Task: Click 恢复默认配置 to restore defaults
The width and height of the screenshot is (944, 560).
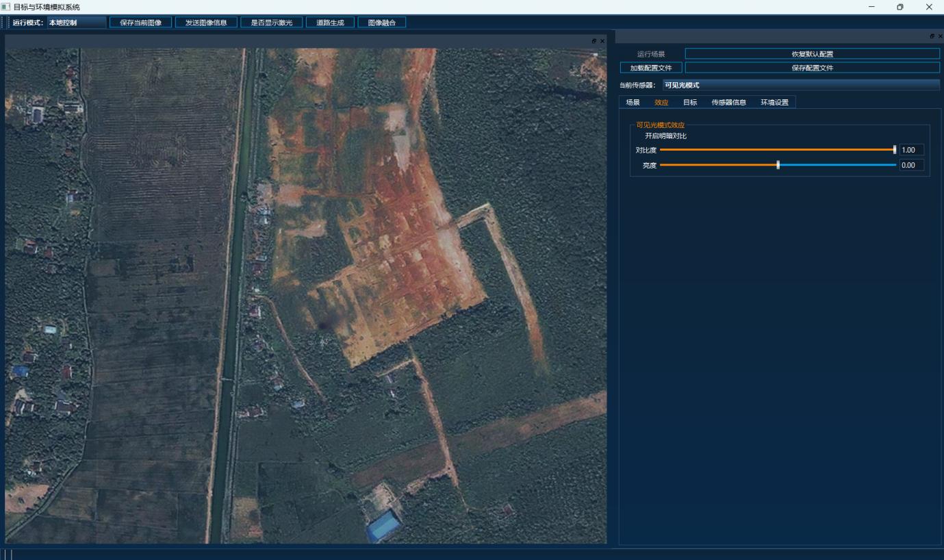Action: coord(813,54)
